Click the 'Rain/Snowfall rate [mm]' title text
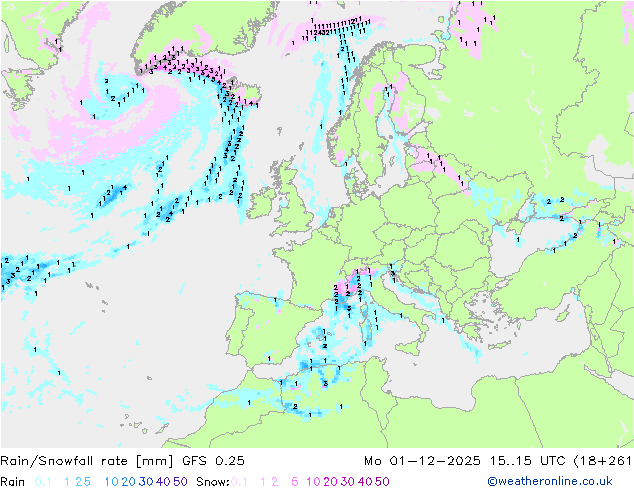The height and width of the screenshot is (490, 634). pyautogui.click(x=87, y=461)
